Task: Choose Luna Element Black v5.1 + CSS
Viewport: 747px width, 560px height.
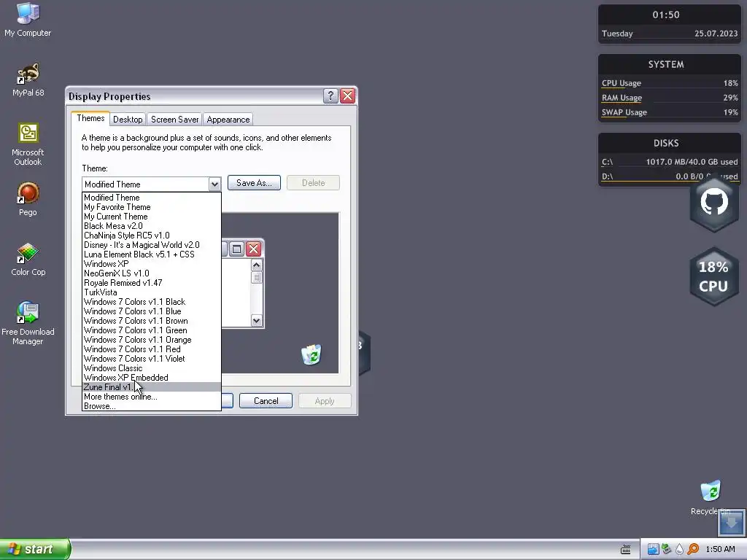Action: (x=152, y=254)
